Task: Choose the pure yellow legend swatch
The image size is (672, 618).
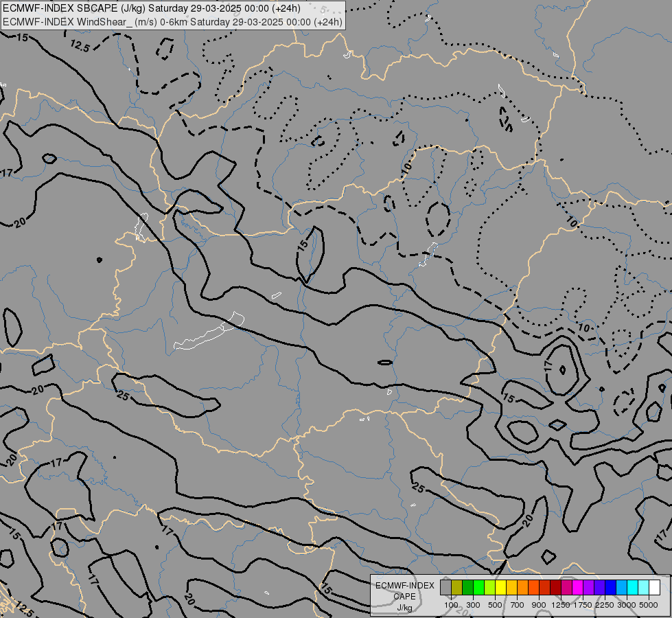Action: click(x=501, y=587)
